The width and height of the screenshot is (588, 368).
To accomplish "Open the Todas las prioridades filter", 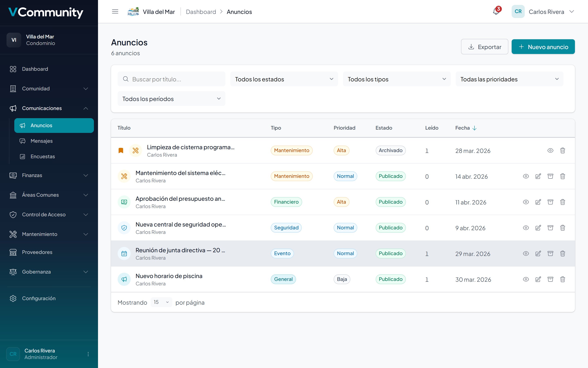I will click(509, 79).
